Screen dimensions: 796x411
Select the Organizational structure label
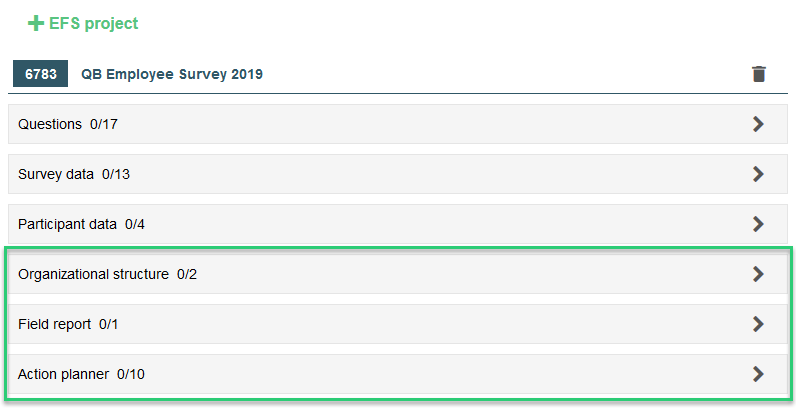point(93,274)
